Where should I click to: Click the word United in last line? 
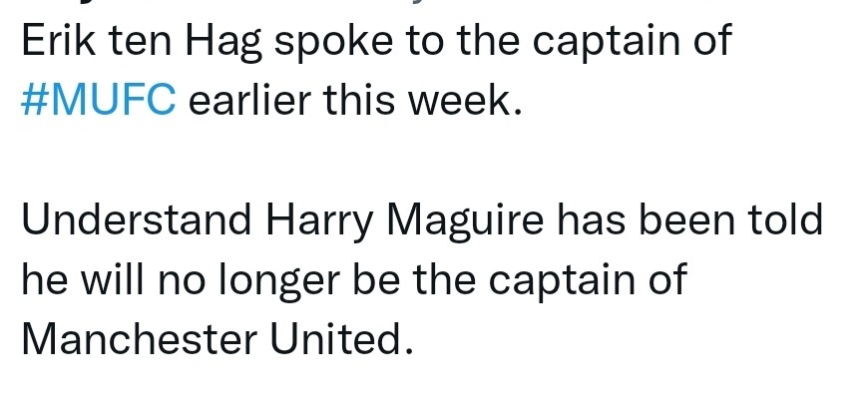tap(341, 339)
